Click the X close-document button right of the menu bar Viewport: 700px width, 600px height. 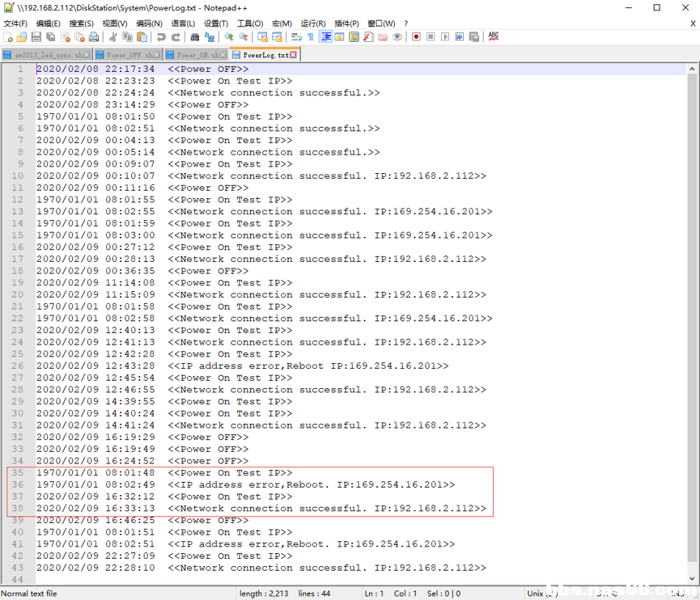(693, 23)
